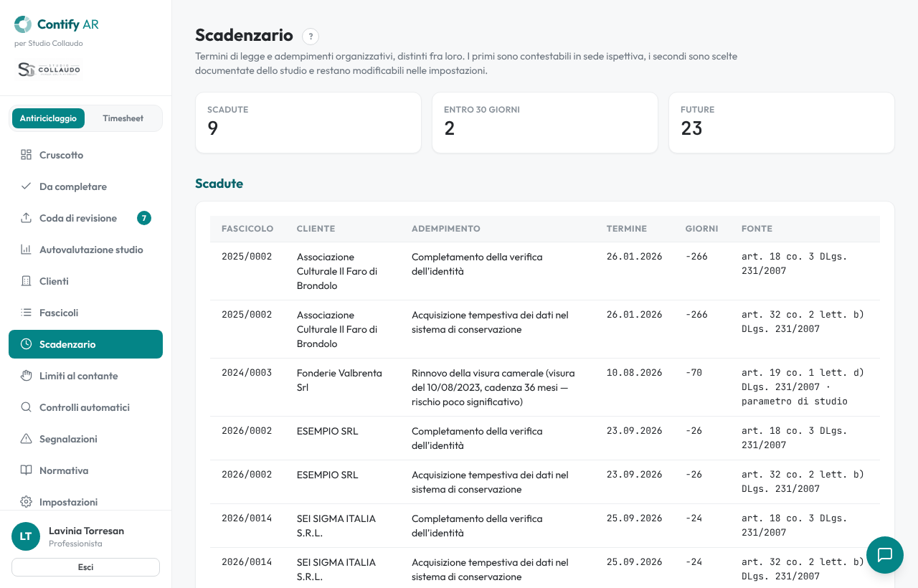Image resolution: width=918 pixels, height=588 pixels.
Task: Click the Studio Collaudo logo image
Action: tap(49, 70)
